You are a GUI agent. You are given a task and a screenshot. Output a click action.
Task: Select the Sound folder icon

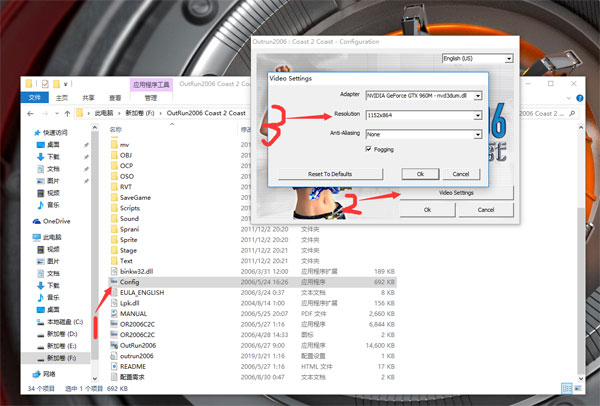[114, 218]
